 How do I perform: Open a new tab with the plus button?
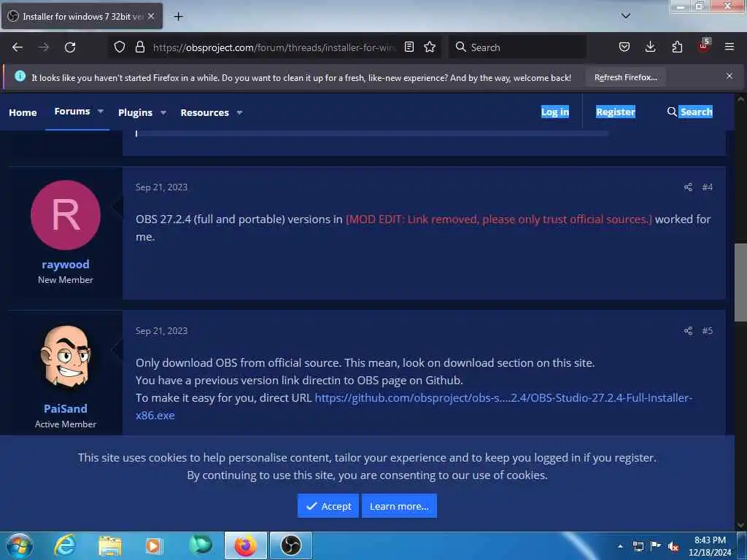coord(178,17)
